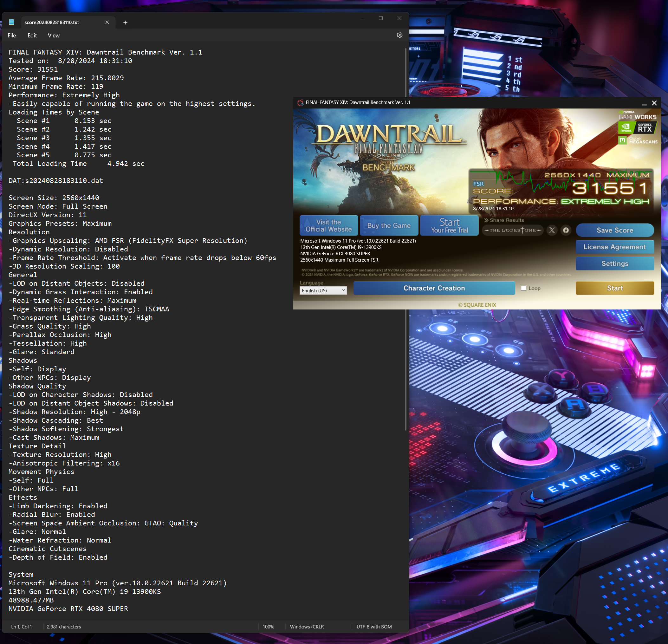
Task: Click the Scene #4 1.417 sec row
Action: (64, 146)
